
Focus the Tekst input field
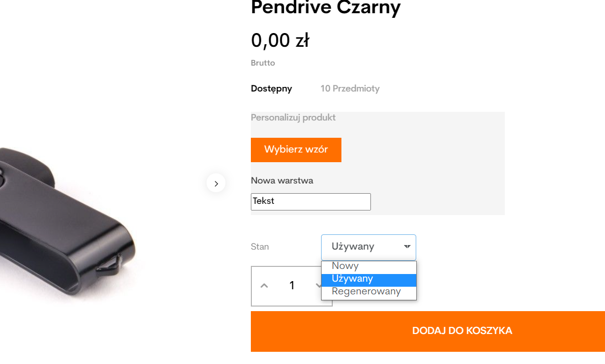coord(310,201)
